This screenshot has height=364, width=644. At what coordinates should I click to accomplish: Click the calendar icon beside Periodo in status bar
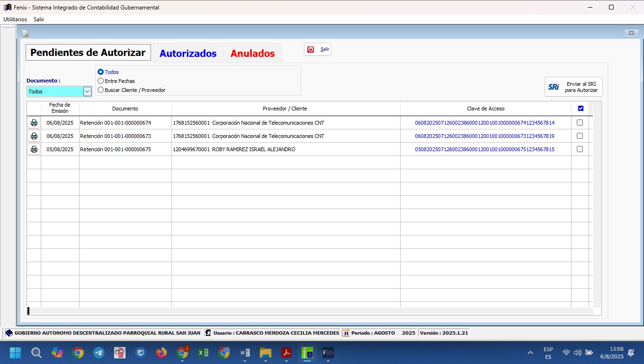tap(346, 333)
